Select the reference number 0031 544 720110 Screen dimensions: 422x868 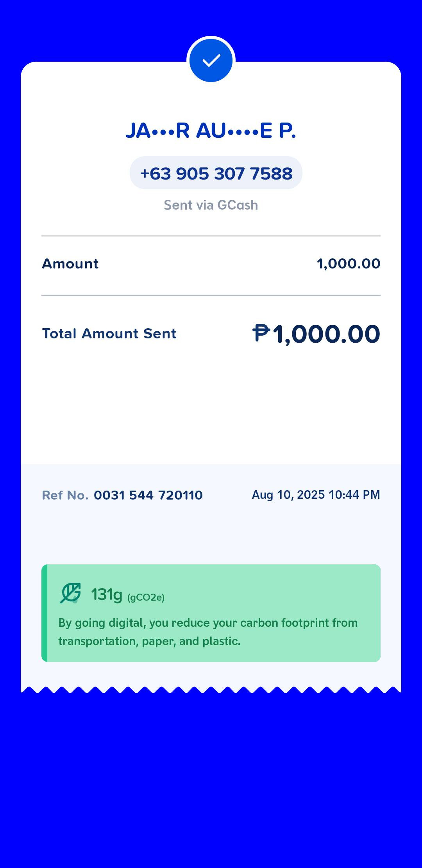(148, 495)
